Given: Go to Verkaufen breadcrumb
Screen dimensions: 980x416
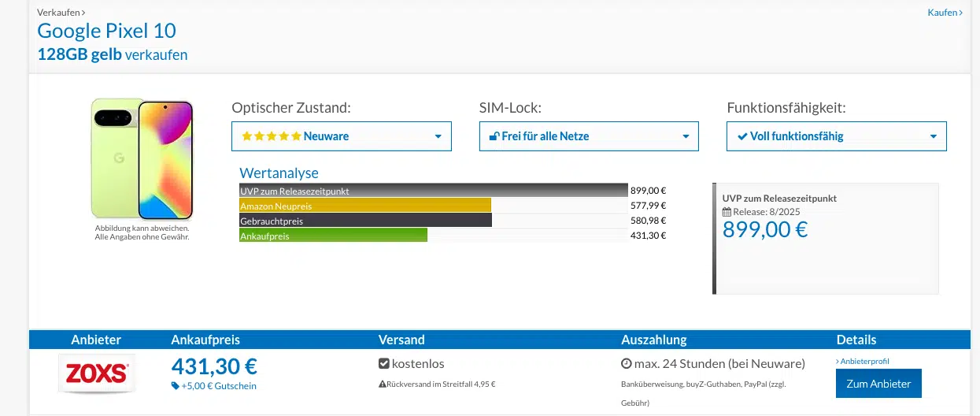Looking at the screenshot, I should point(61,13).
